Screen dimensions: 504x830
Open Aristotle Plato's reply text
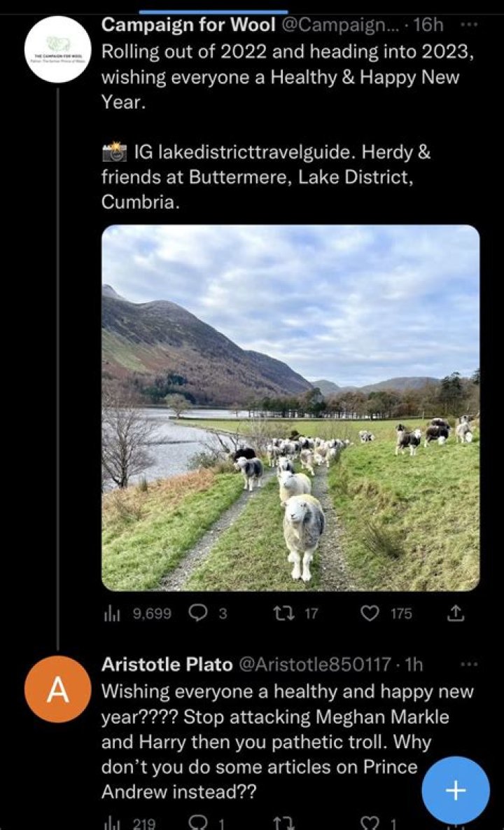click(x=266, y=741)
